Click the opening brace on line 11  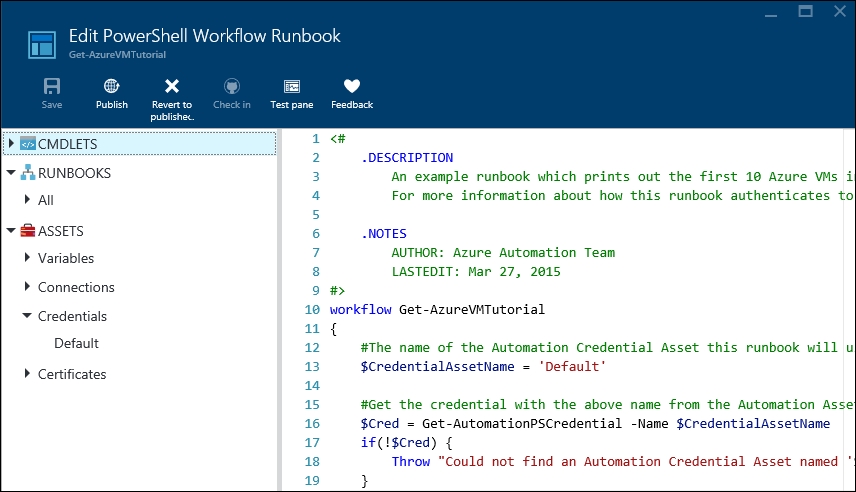(x=334, y=329)
